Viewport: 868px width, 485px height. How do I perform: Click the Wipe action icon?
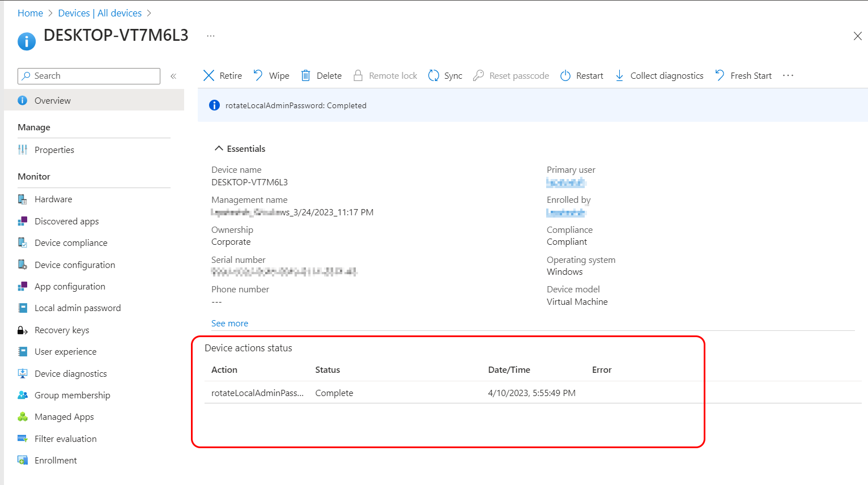[258, 75]
